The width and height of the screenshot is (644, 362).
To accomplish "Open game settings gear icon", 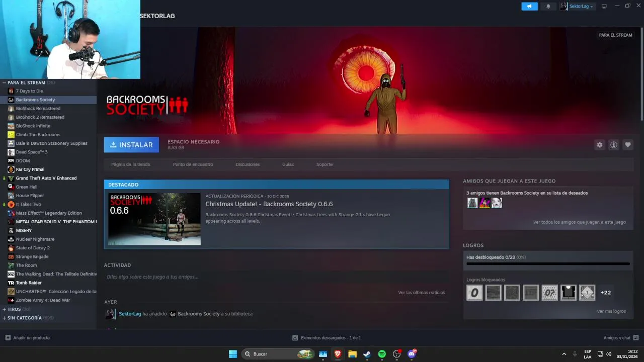I will 599,145.
